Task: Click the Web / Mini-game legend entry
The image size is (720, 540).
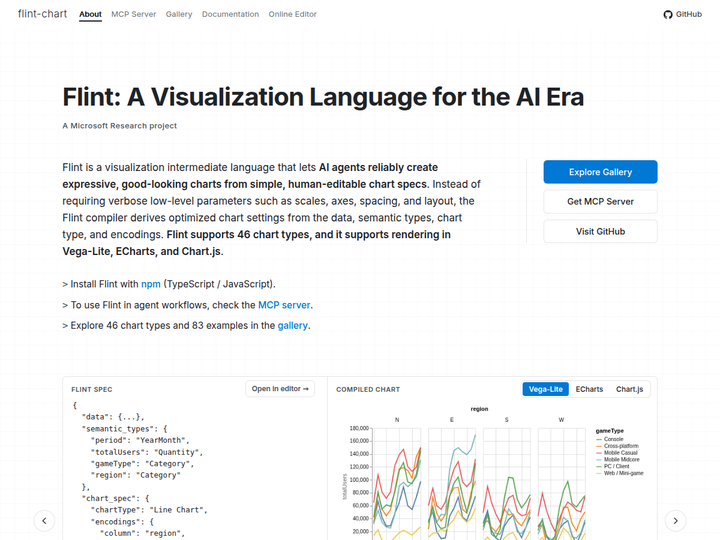Action: [619, 473]
